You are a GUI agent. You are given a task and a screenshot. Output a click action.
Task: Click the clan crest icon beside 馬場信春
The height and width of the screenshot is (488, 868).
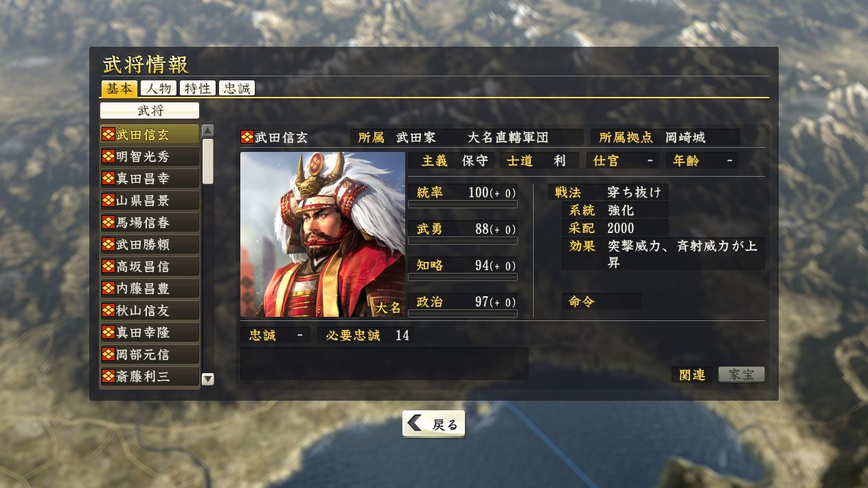click(108, 222)
